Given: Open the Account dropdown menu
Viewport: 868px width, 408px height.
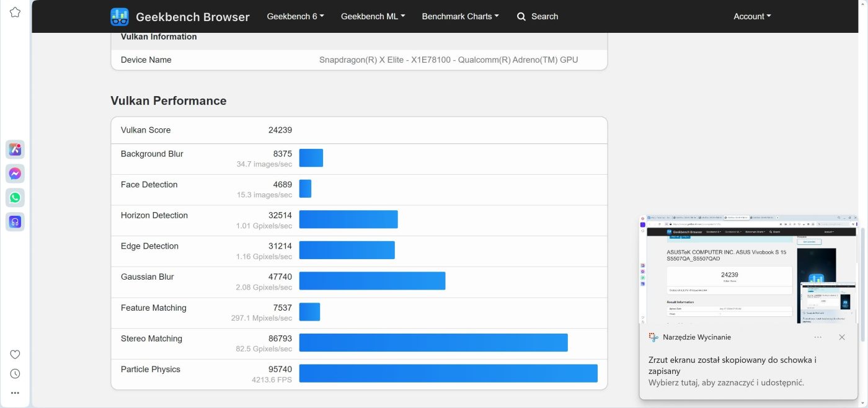Looking at the screenshot, I should (752, 17).
